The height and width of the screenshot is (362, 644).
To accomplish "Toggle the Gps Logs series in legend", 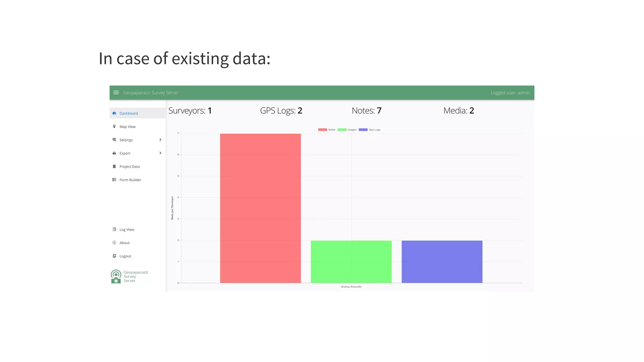I will (x=369, y=130).
